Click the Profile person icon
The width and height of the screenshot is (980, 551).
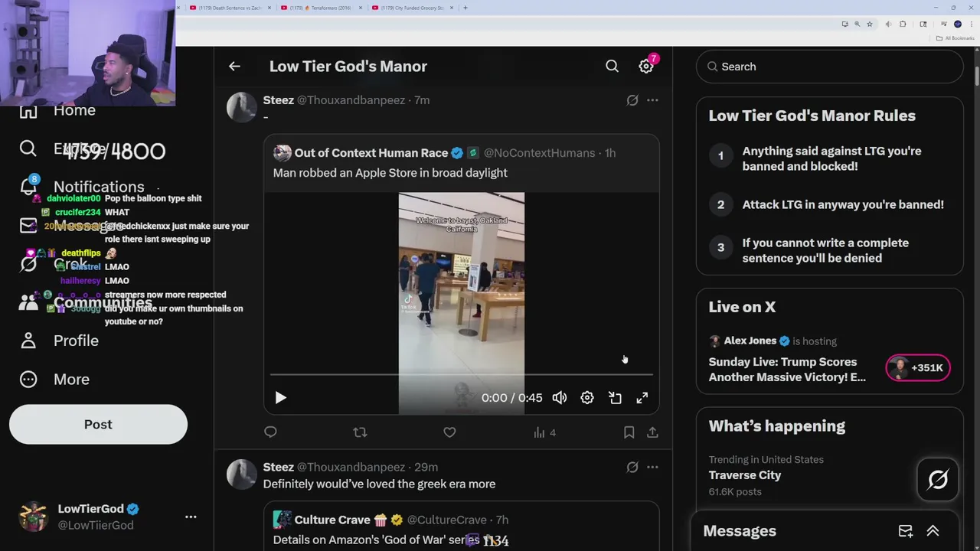point(28,341)
